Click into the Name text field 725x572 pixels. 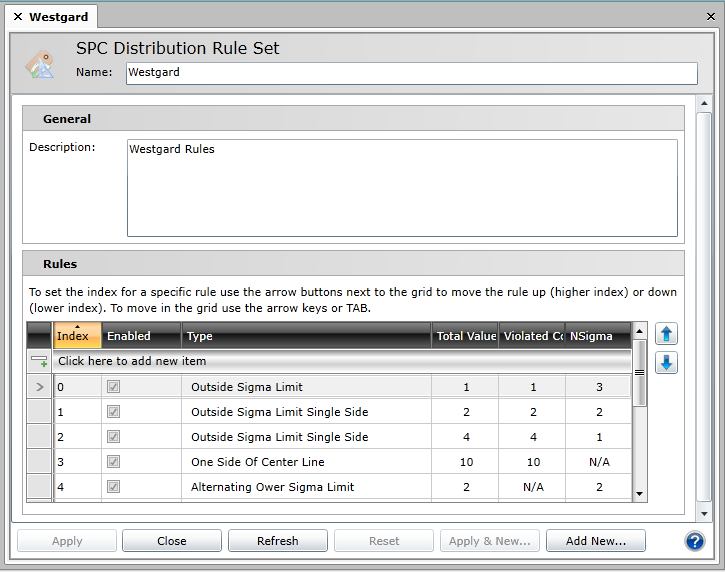[411, 73]
